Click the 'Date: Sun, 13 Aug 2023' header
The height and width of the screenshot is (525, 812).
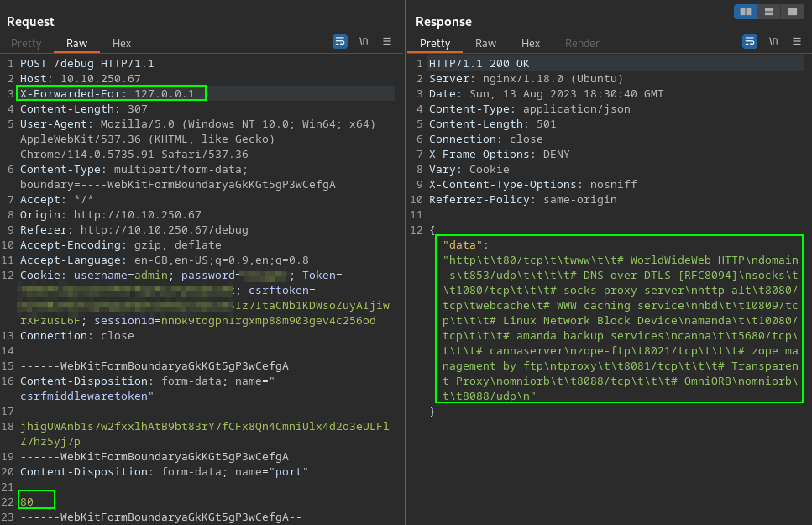coord(547,94)
